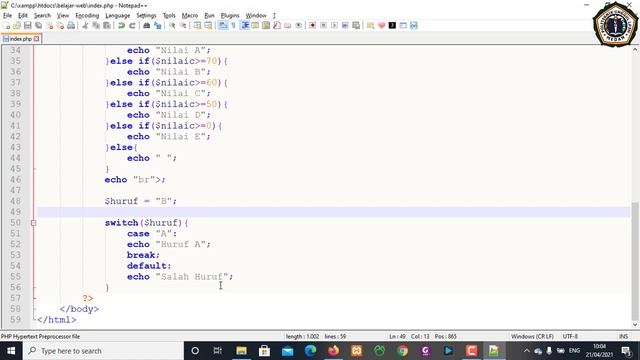The width and height of the screenshot is (640, 360).
Task: Click the editor vertical scrollbar thumb
Action: (635, 261)
